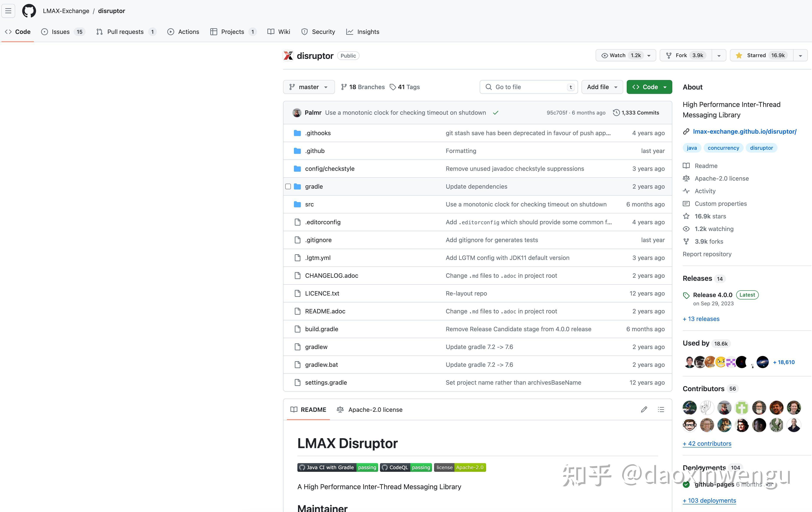Click the eye icon beside 1.2k watching
This screenshot has width=812, height=512.
[686, 229]
